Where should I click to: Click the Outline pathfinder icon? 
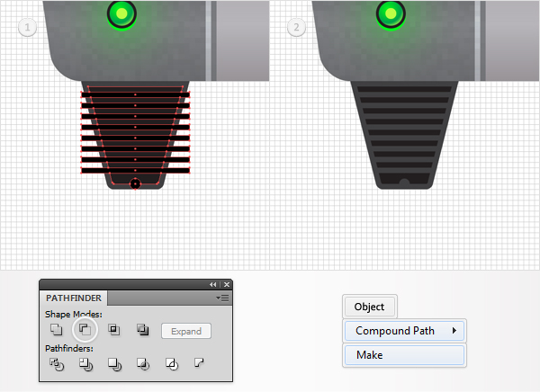[x=172, y=364]
